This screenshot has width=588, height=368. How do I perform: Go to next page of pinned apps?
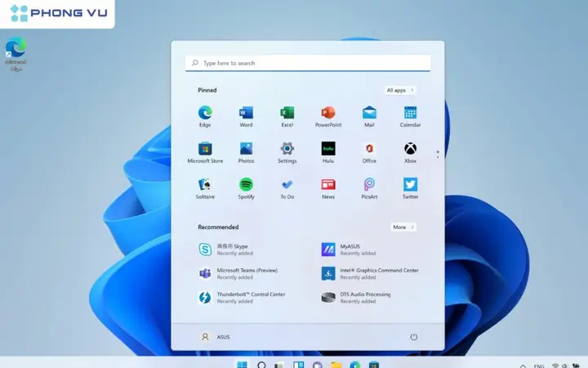[438, 157]
